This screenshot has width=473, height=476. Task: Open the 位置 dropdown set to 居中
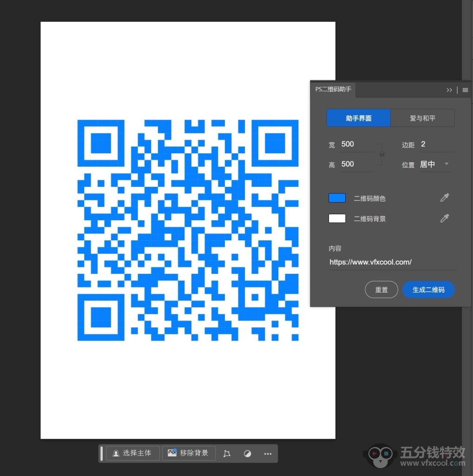click(x=434, y=164)
